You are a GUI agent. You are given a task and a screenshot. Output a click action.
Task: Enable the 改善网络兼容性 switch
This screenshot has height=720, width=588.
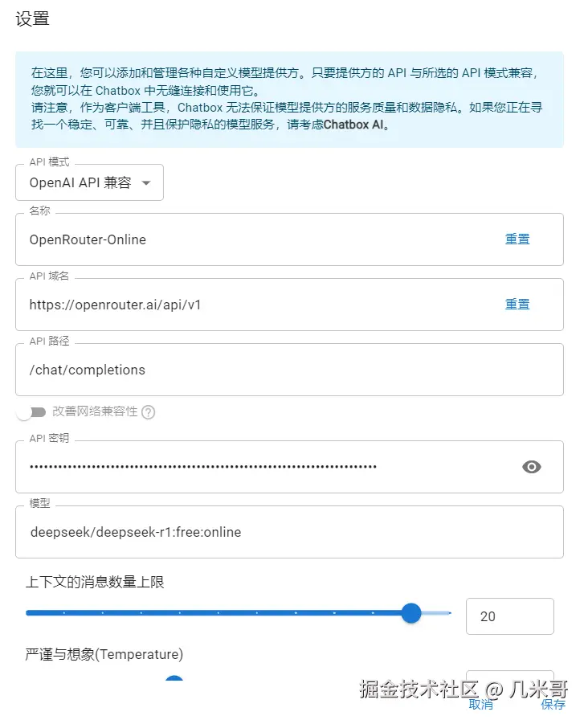(31, 411)
